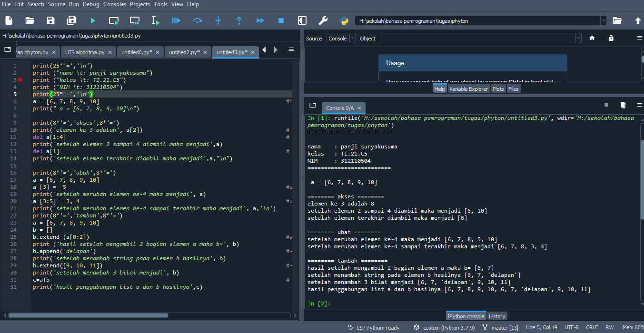Viewport: 644px width, 333px height.
Task: Click the custom (Python 3.7.9) interpreter status
Action: click(444, 328)
